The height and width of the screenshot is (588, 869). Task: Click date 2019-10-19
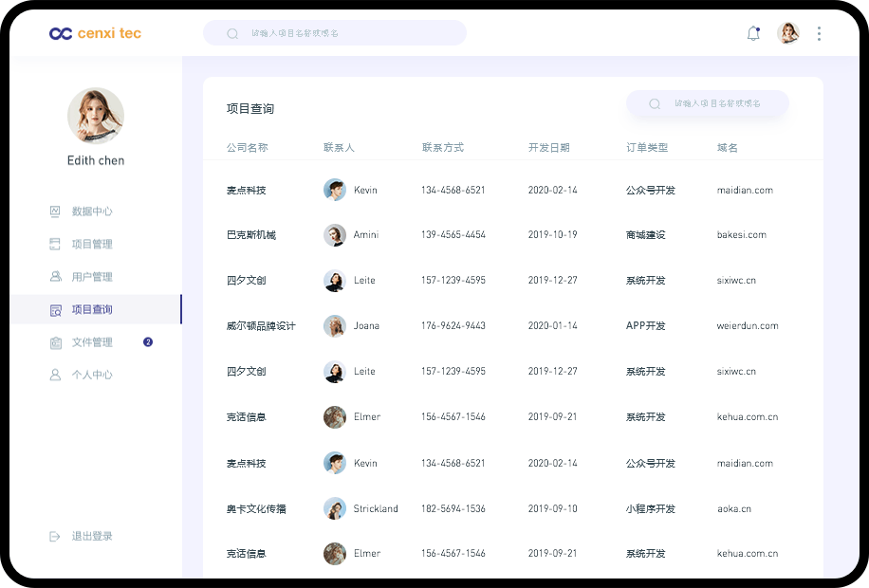(552, 235)
